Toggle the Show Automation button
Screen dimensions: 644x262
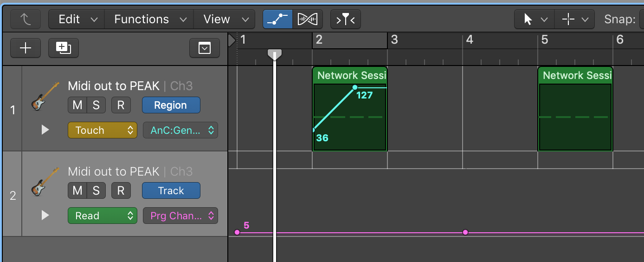[x=277, y=19]
